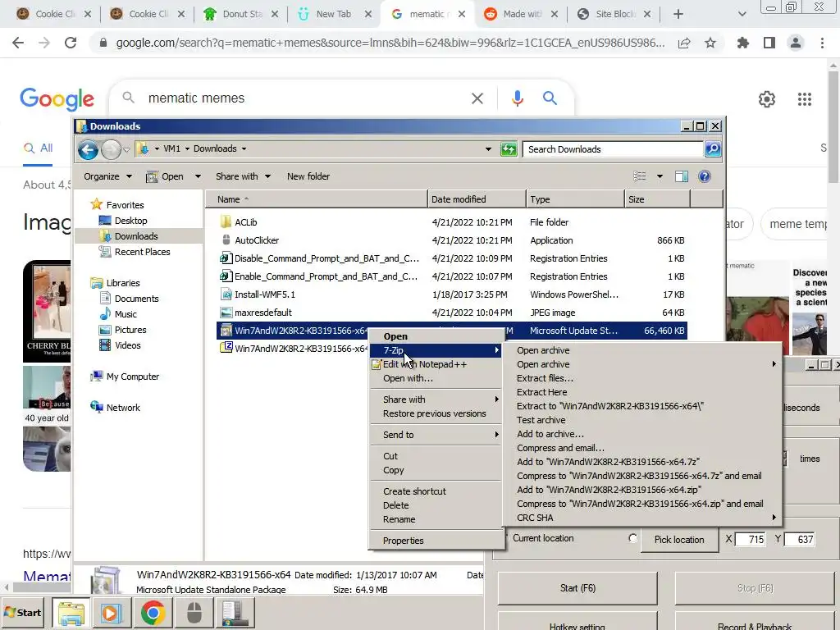Click the Explorer forward navigation arrow

coord(111,149)
